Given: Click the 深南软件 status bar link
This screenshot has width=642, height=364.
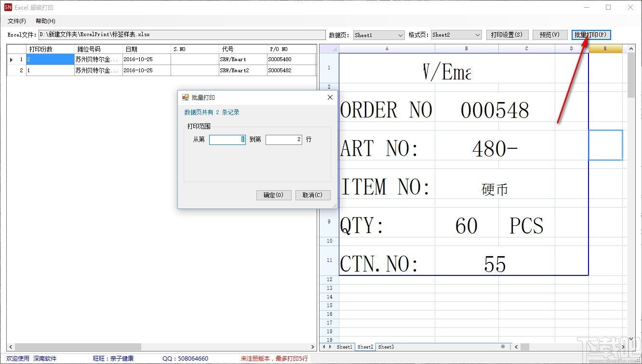Looking at the screenshot, I should 45,359.
